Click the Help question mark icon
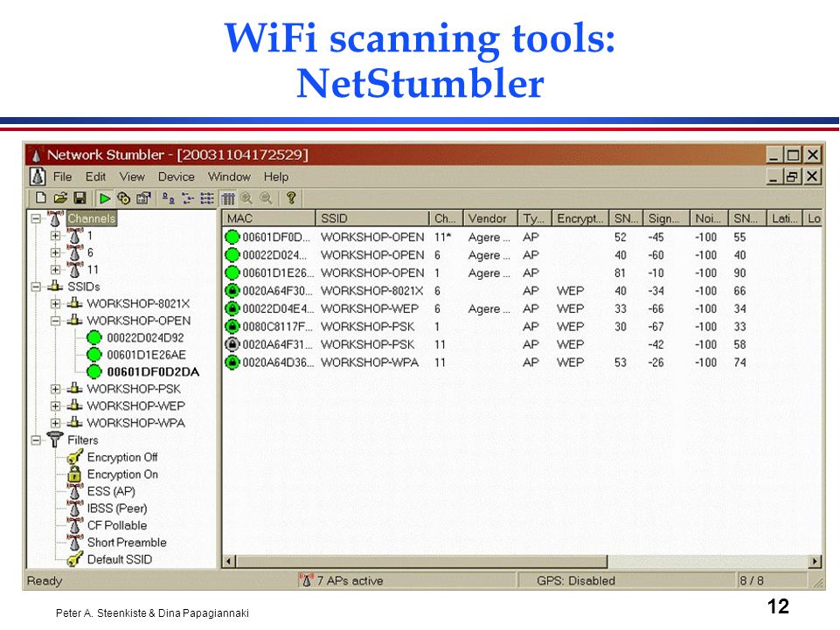 tap(291, 197)
